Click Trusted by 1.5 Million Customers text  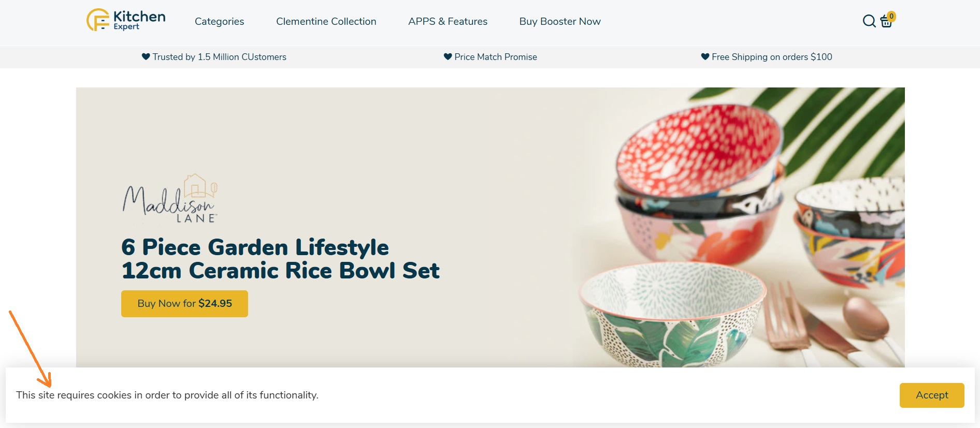tap(219, 57)
